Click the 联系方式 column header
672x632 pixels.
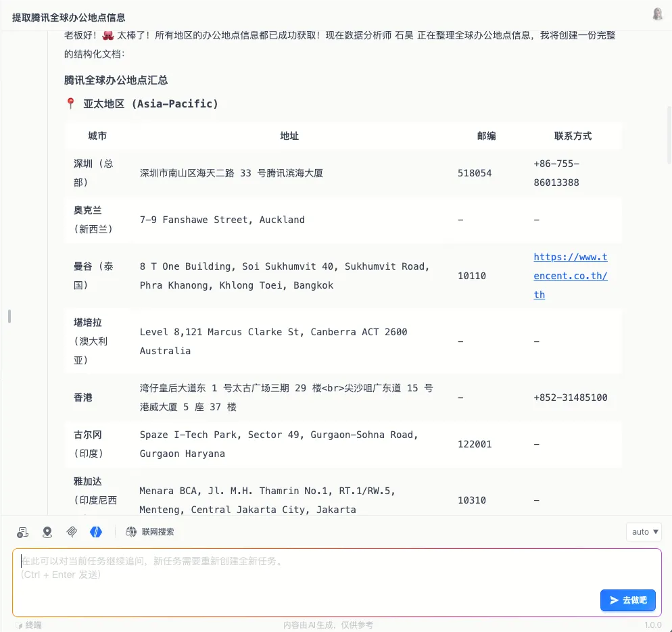573,136
